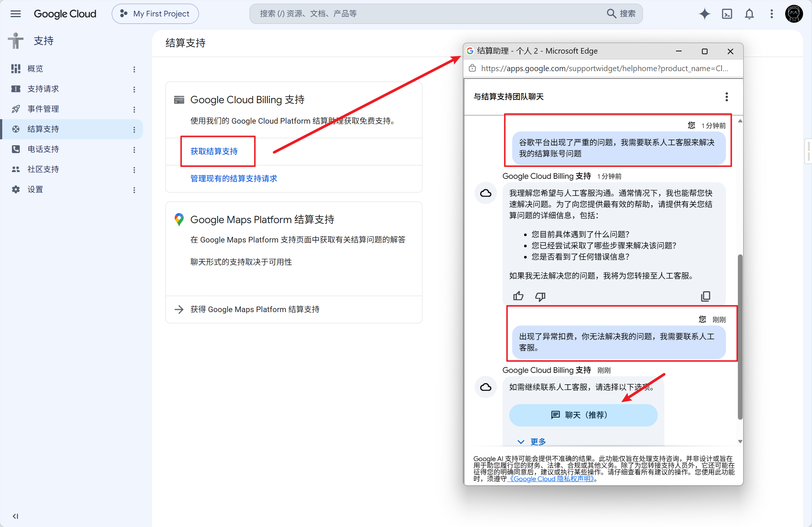This screenshot has height=527, width=812.
Task: Open 电话支持 in the sidebar
Action: coord(72,149)
